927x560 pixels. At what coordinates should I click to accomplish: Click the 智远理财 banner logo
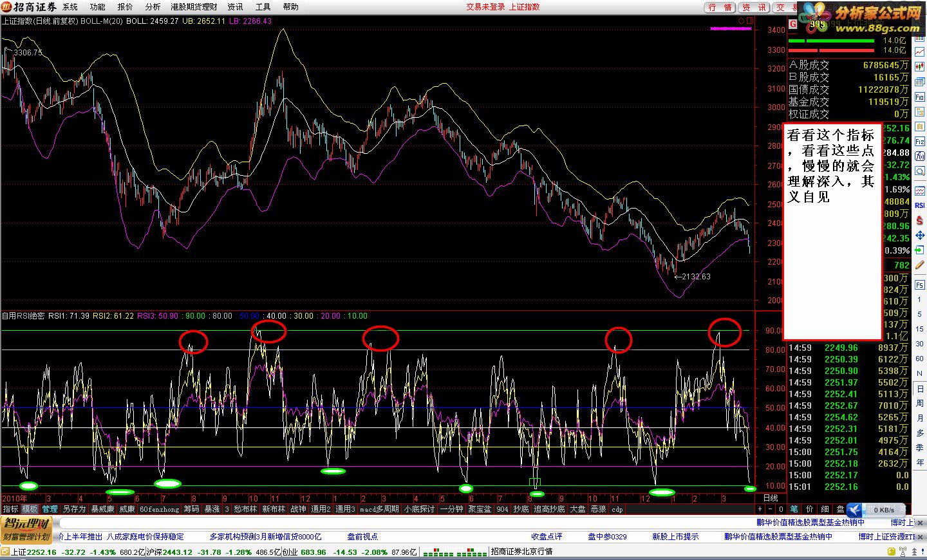pos(27,529)
